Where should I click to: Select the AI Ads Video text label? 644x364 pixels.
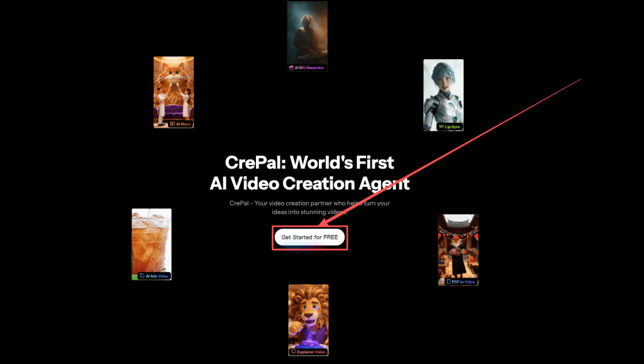point(157,276)
